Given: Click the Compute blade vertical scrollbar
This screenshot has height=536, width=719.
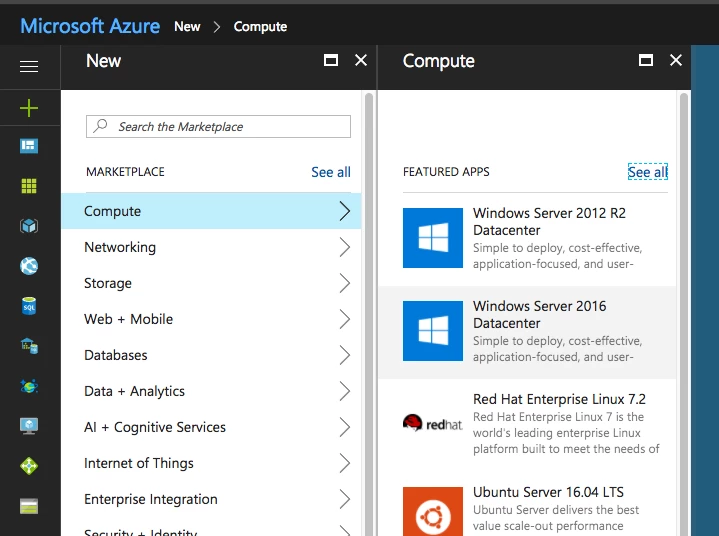Looking at the screenshot, I should point(684,314).
